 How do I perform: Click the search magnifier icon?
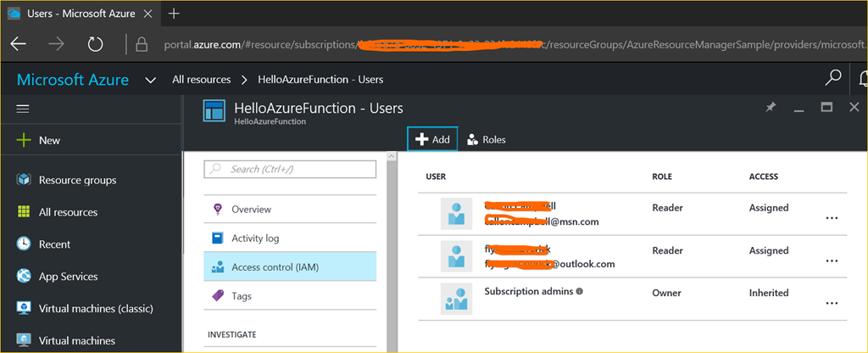833,79
